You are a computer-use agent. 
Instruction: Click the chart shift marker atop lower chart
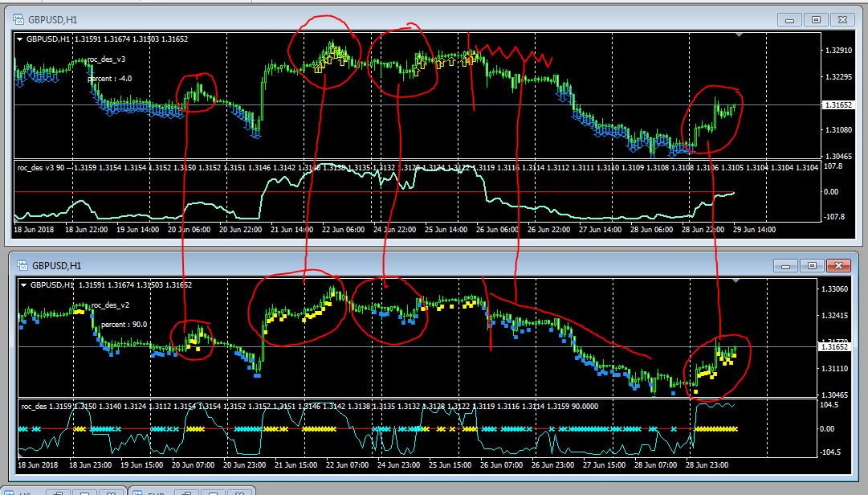(736, 280)
